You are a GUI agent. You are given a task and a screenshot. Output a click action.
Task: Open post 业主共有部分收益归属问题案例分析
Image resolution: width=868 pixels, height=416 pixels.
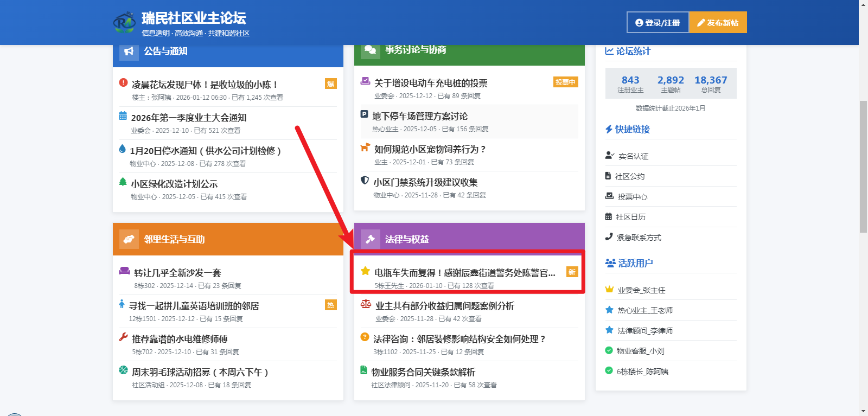(x=445, y=306)
